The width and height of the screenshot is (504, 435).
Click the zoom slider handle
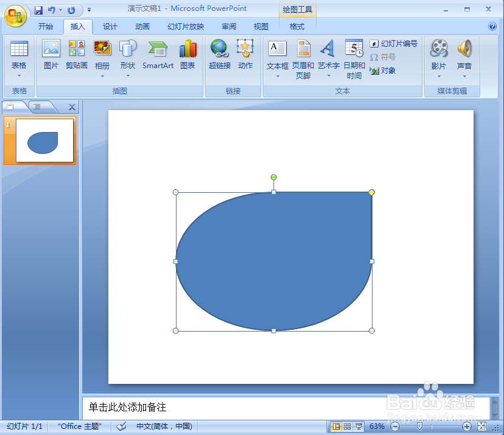(x=419, y=426)
